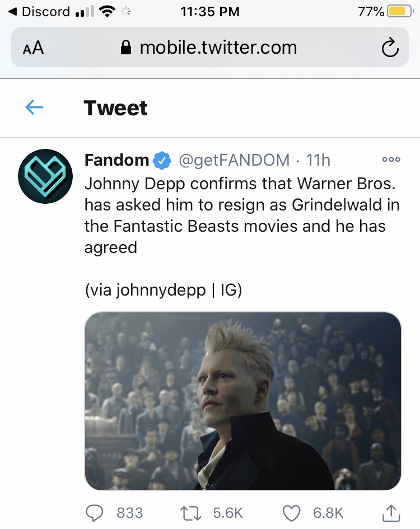Tap the blue verified badge
The width and height of the screenshot is (420, 529).
tap(162, 160)
